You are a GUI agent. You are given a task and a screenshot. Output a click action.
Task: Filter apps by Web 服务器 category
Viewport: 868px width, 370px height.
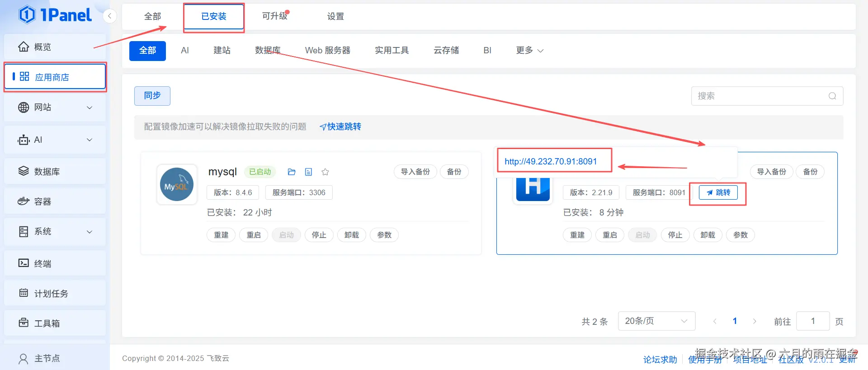(328, 51)
